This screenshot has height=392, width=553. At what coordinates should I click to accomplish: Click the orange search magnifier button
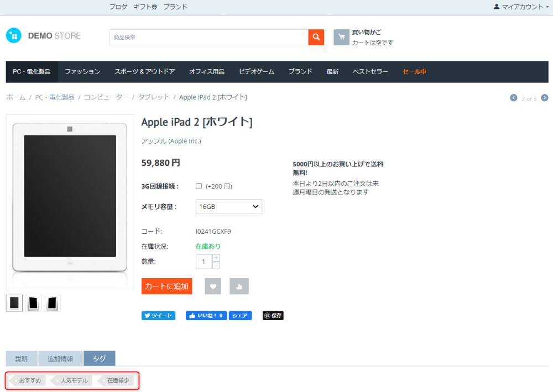point(316,37)
